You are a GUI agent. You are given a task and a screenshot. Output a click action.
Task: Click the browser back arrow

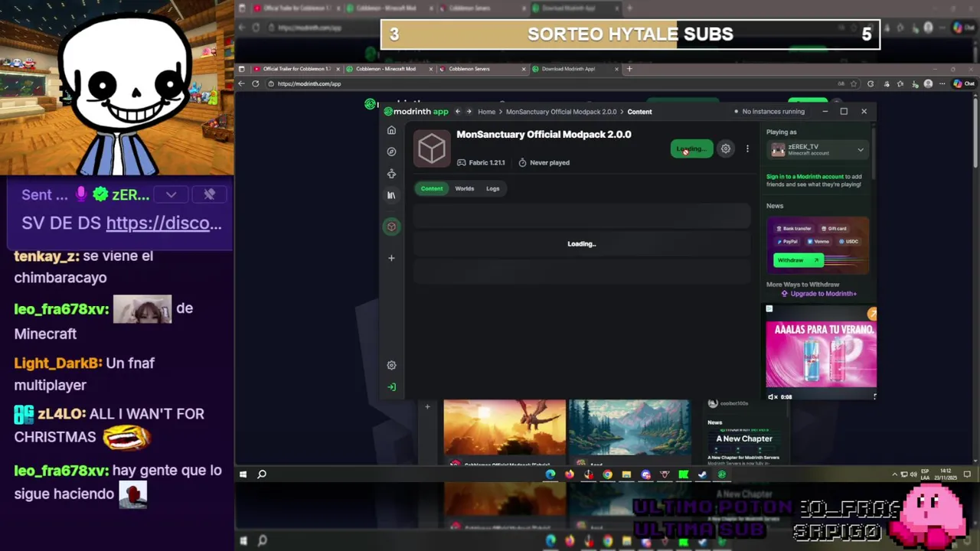[x=242, y=84]
